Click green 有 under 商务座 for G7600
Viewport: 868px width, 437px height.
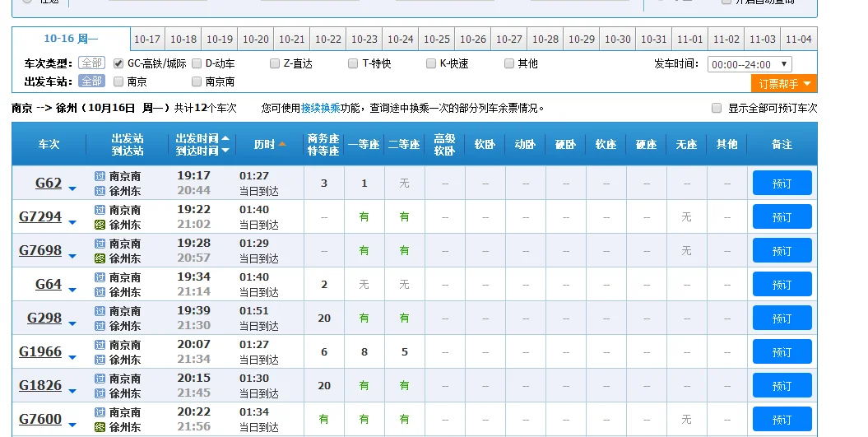pos(324,420)
